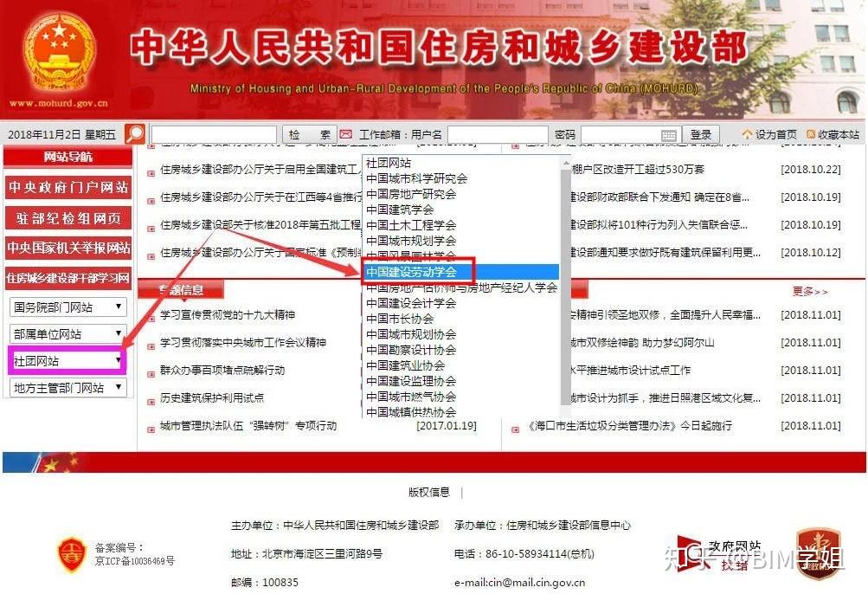
Task: Click the 政府网站找错 icon in footer
Action: point(719,554)
